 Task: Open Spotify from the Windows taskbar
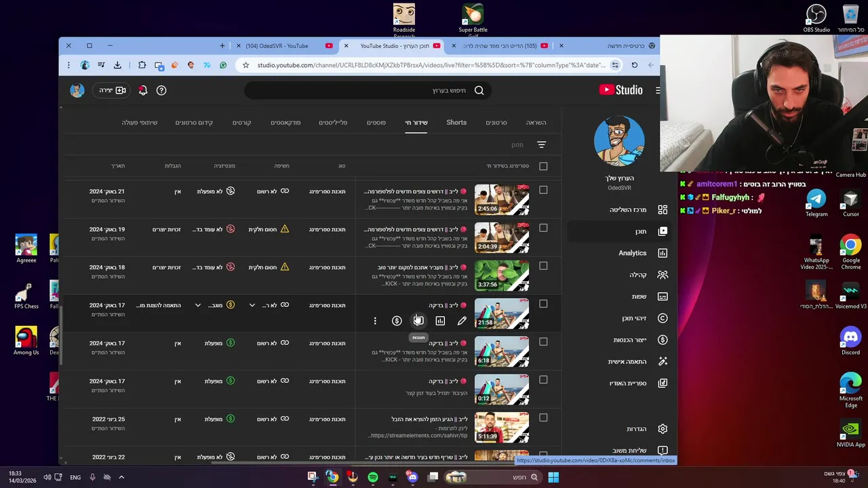tap(372, 477)
